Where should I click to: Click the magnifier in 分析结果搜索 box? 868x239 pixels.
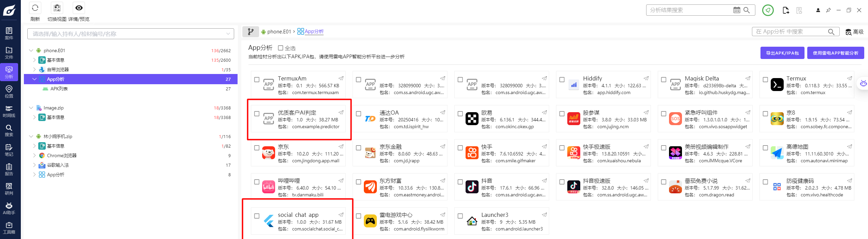tap(746, 10)
